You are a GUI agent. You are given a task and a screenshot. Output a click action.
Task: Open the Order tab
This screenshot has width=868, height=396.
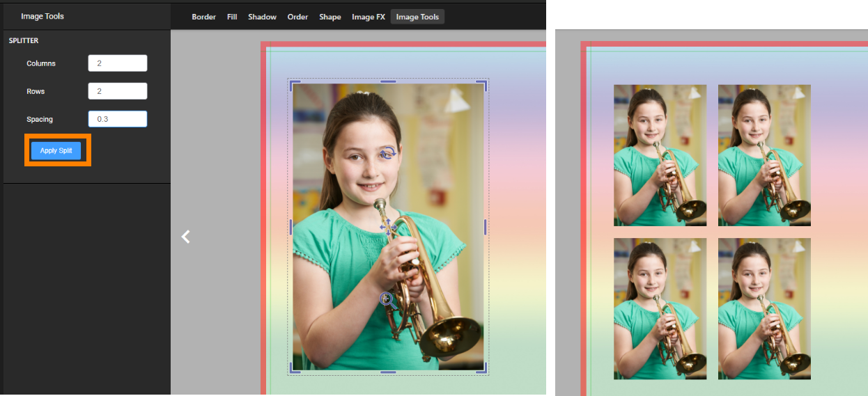point(297,17)
